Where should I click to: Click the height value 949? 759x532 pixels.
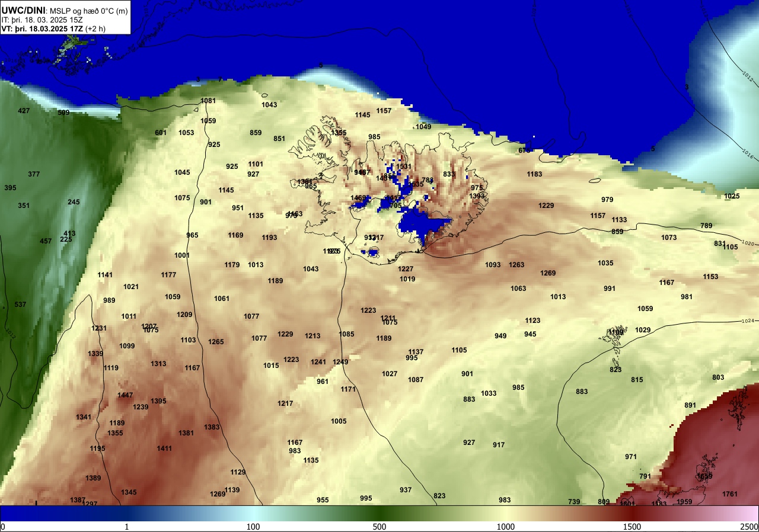click(500, 336)
